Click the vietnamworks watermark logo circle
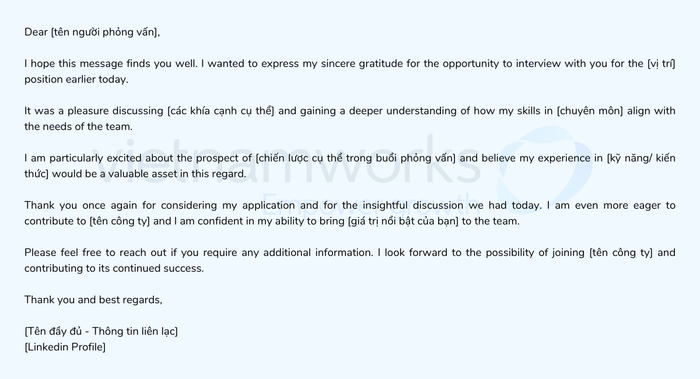The height and width of the screenshot is (379, 700). [545, 170]
